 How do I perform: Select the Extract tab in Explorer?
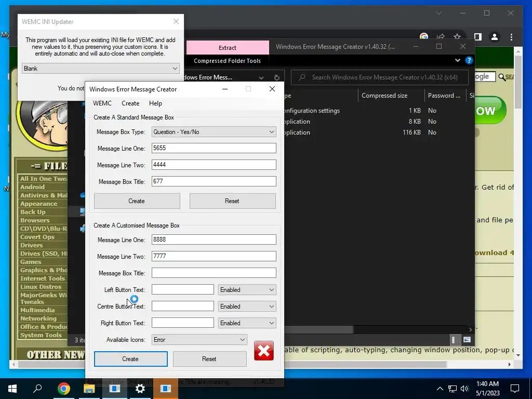[228, 47]
